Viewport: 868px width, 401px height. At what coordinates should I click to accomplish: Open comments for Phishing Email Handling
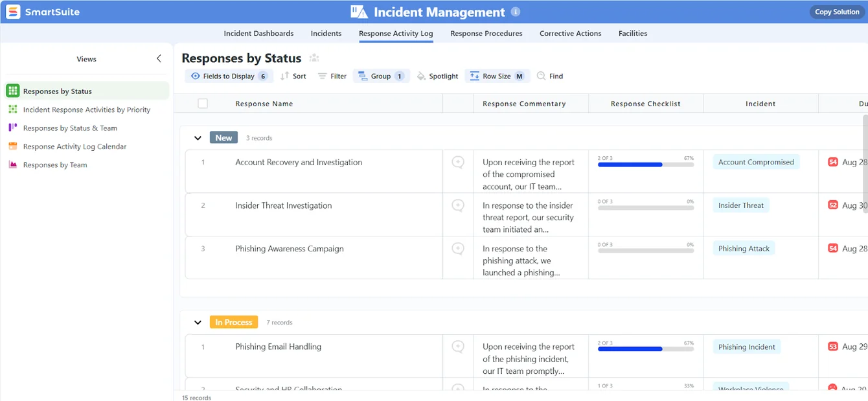[x=458, y=347]
